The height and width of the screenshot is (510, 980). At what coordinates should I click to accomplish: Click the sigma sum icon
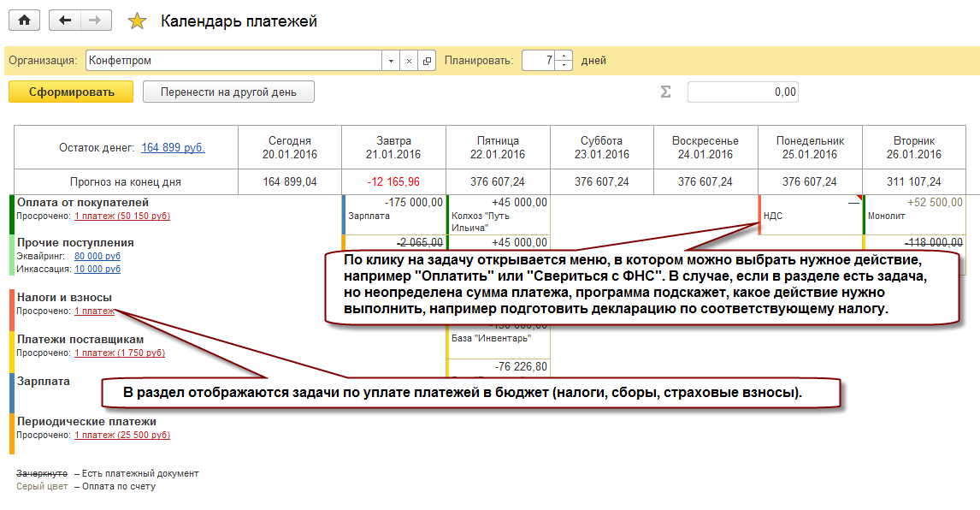[x=665, y=92]
